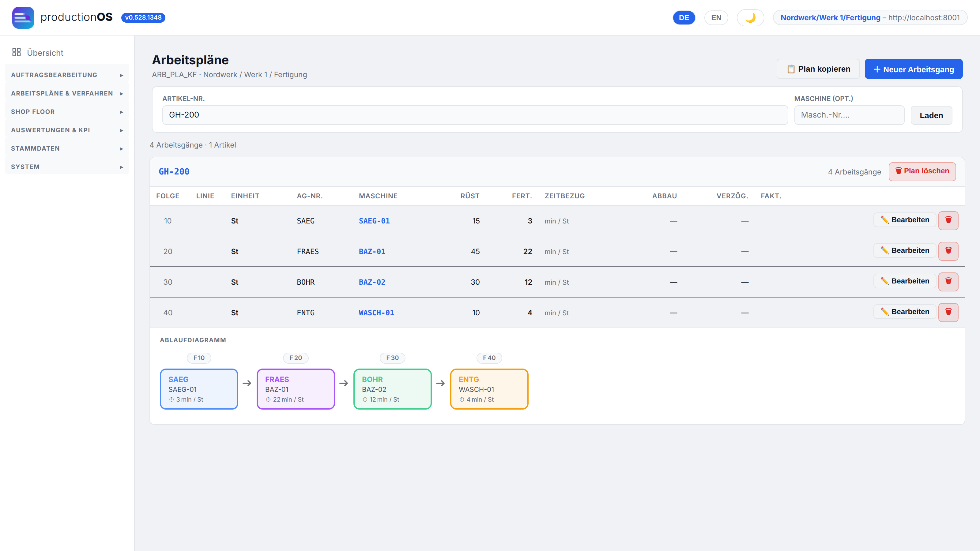Edit the SAEG operation via Bearbeiten
The height and width of the screenshot is (551, 980).
point(904,220)
